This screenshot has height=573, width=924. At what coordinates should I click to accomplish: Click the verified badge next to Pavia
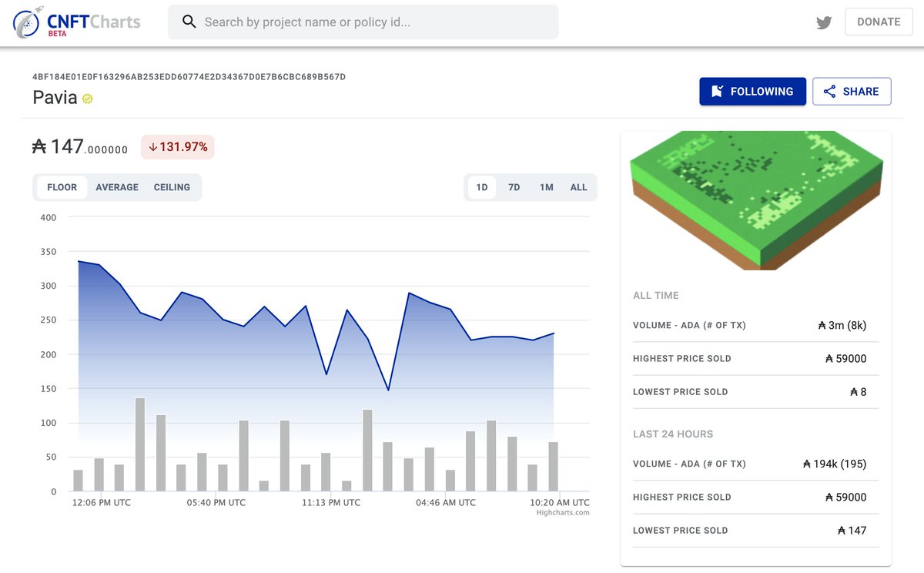(x=88, y=99)
